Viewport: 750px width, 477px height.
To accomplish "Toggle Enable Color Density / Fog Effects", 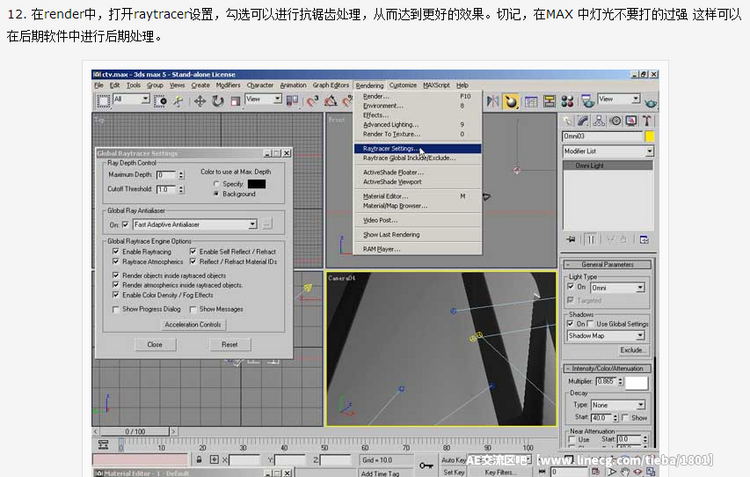I will point(115,295).
